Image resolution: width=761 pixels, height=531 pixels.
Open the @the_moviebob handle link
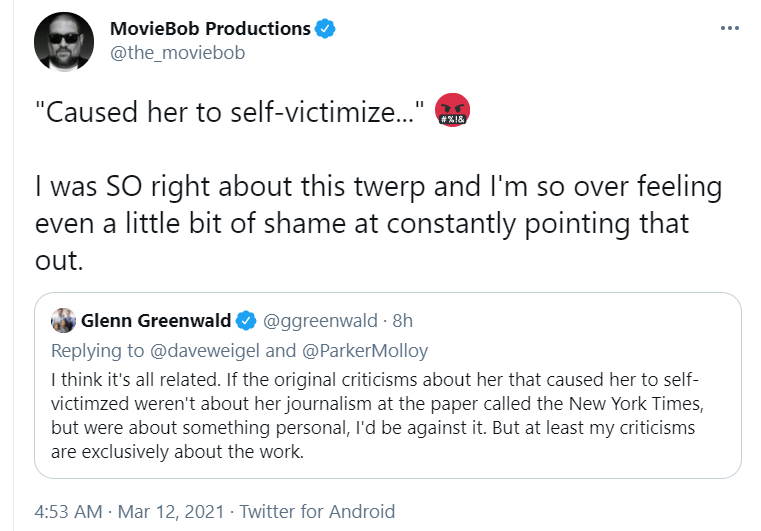(x=178, y=52)
